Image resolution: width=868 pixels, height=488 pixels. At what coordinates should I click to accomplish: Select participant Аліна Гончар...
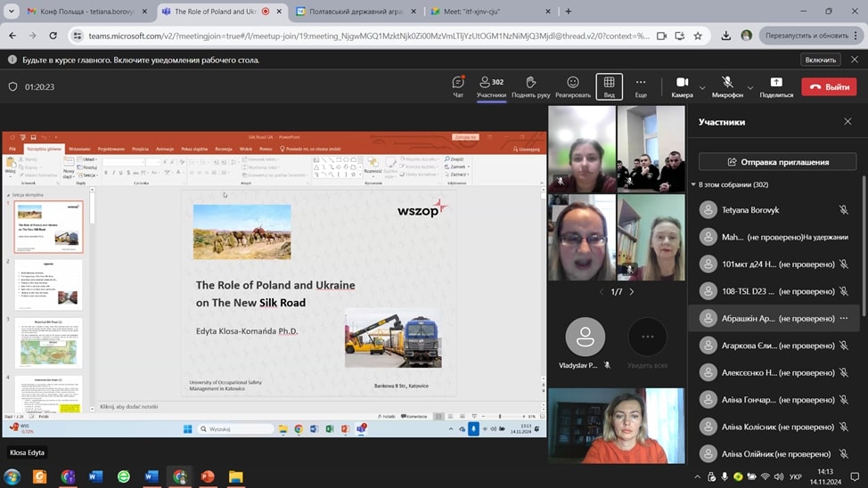[774, 400]
